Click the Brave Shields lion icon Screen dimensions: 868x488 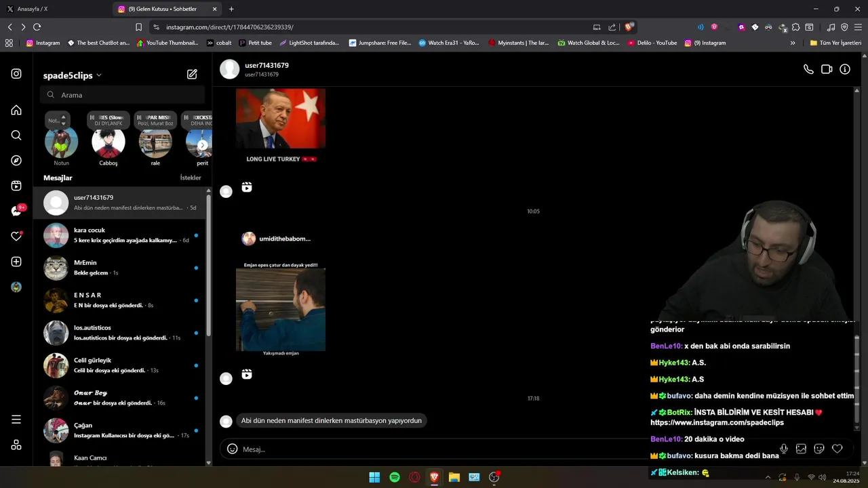(629, 27)
